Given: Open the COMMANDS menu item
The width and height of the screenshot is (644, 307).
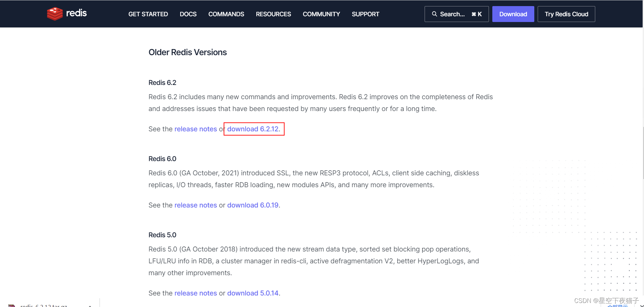Looking at the screenshot, I should click(x=226, y=14).
